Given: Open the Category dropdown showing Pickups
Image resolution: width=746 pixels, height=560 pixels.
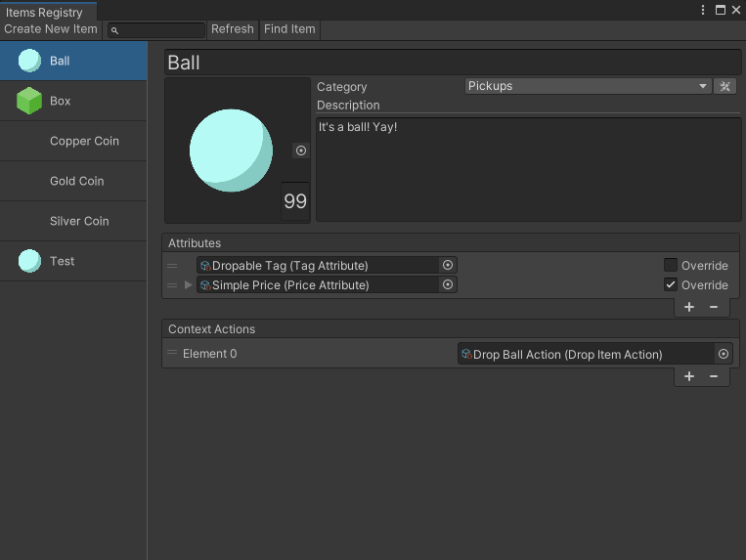Looking at the screenshot, I should (x=588, y=86).
